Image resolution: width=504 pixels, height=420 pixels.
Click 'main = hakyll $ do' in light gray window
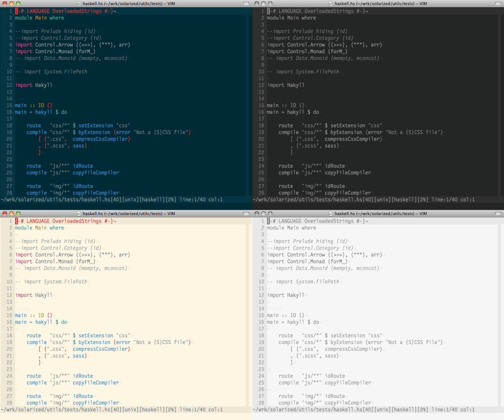click(293, 322)
